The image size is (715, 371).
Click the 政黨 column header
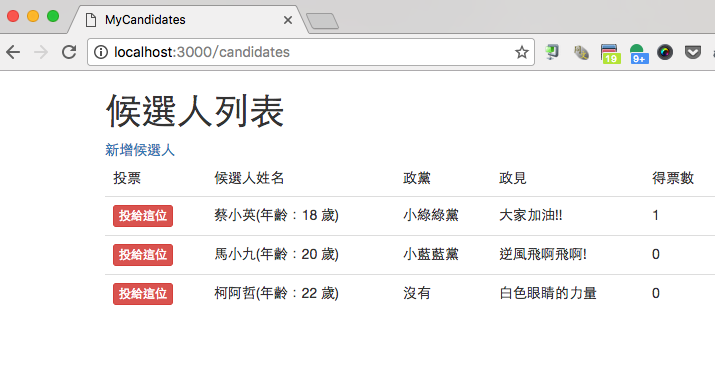(x=417, y=178)
